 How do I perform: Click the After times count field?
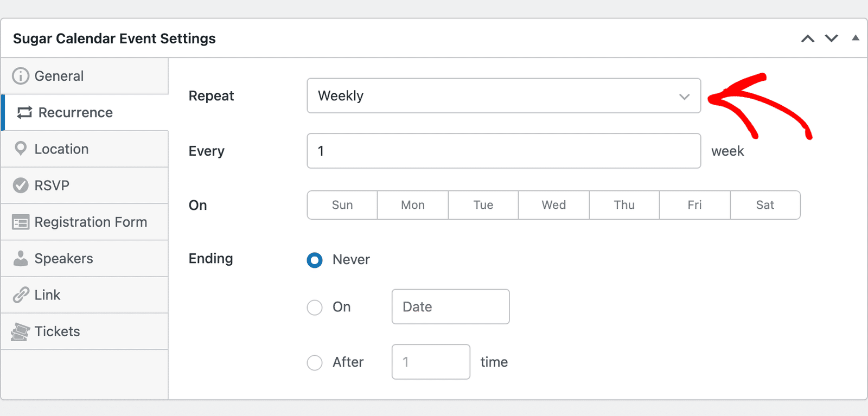pos(431,362)
